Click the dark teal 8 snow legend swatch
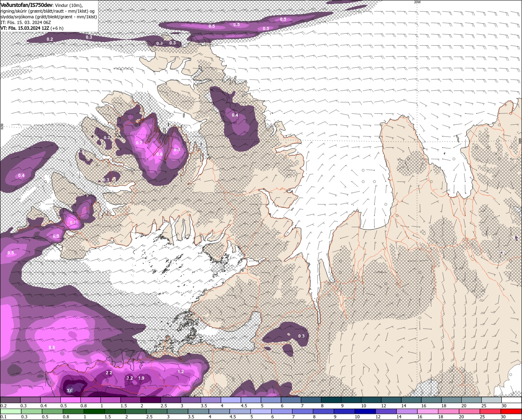This screenshot has height=420, width=522. pos(331,400)
